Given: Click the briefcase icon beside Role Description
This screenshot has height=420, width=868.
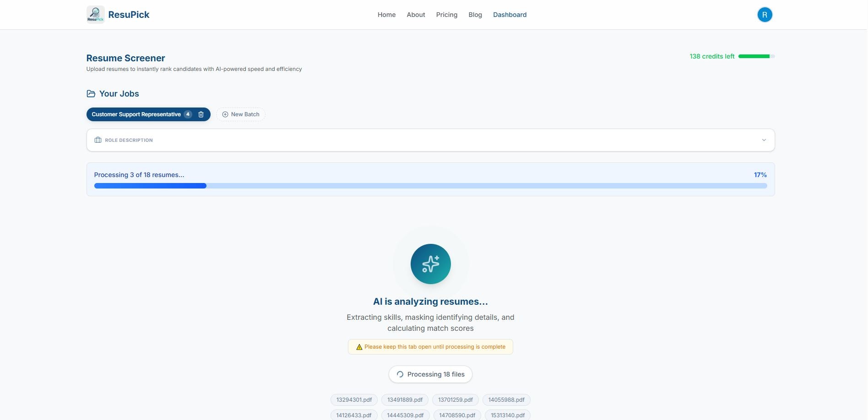Looking at the screenshot, I should point(98,140).
